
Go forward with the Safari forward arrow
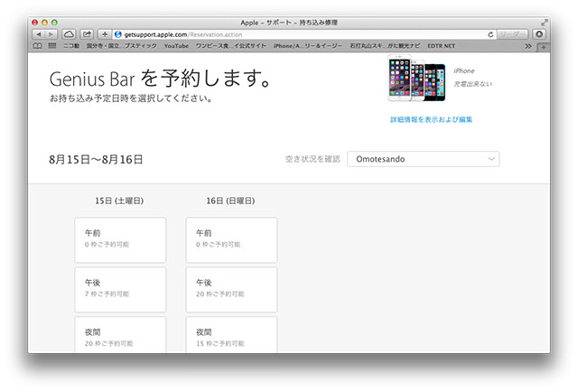click(x=51, y=34)
